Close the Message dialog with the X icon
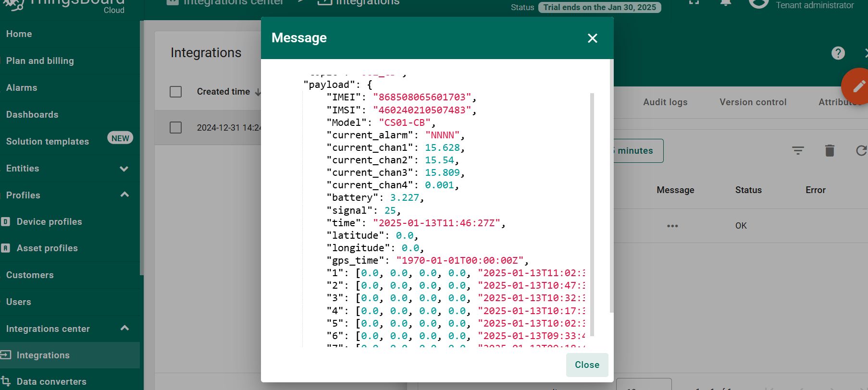 [593, 38]
